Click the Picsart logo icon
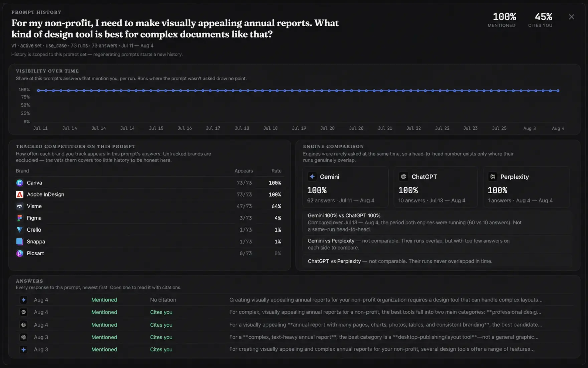This screenshot has height=368, width=588. (20, 253)
